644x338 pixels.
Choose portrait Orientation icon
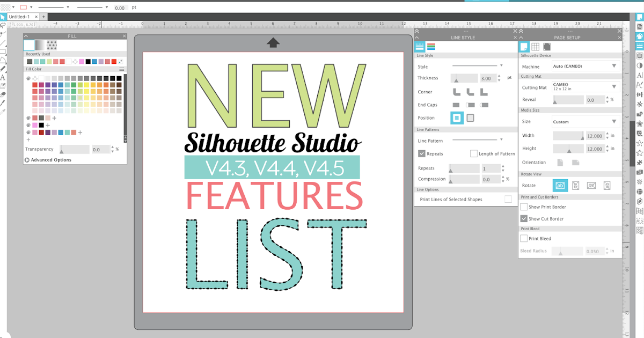coord(560,162)
